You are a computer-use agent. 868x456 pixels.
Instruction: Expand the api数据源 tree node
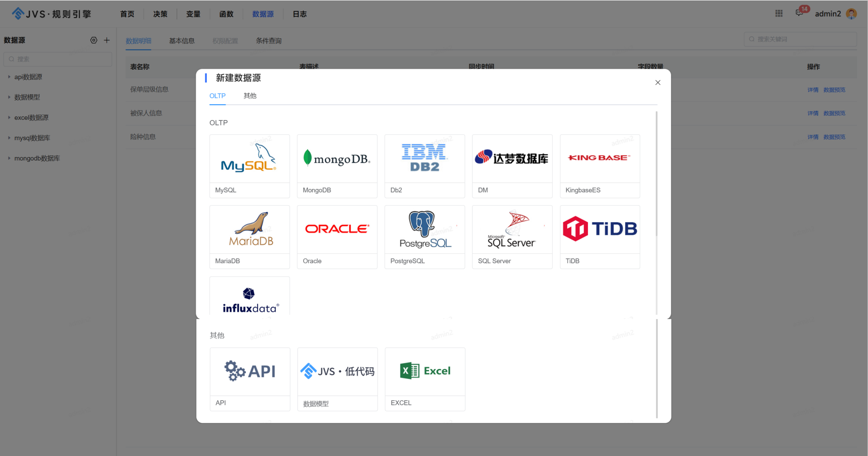click(x=9, y=77)
